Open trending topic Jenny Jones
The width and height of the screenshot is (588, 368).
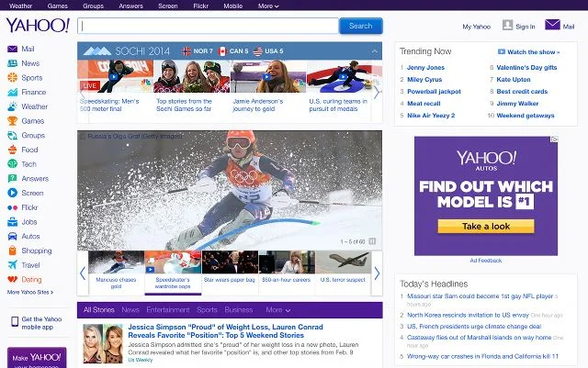click(425, 68)
